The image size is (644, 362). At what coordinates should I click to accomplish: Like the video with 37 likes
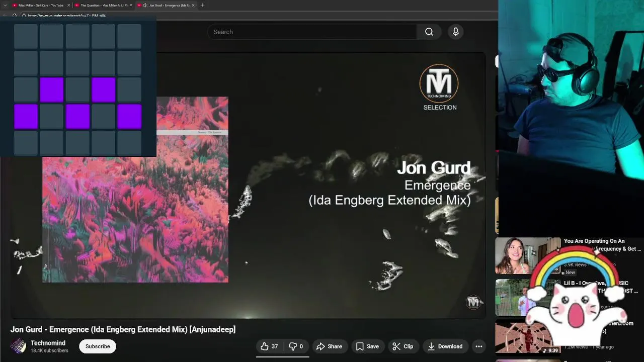[x=269, y=346]
